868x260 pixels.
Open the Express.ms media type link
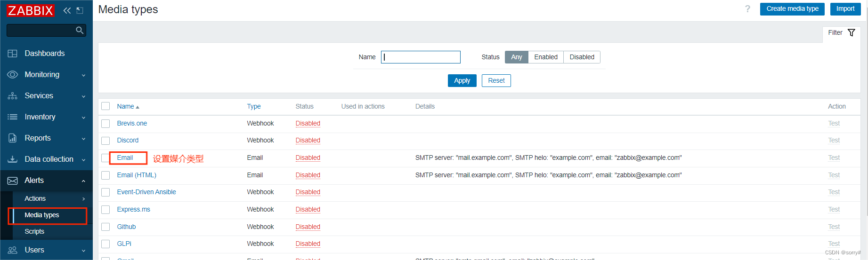point(133,210)
